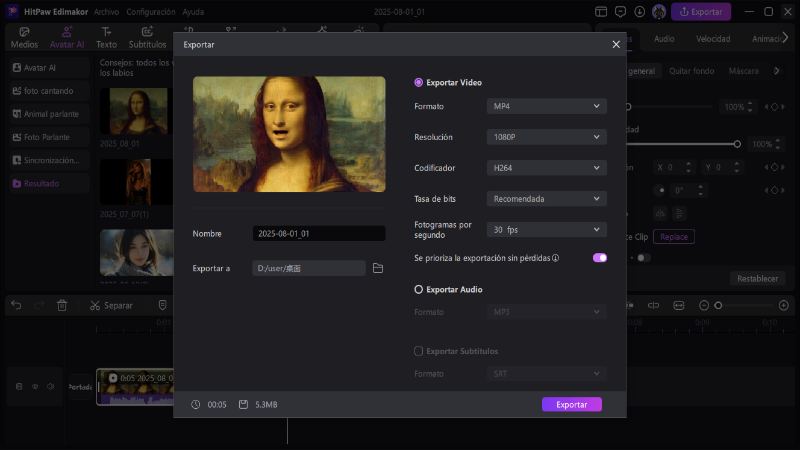Select the Exportar Audio radio button
This screenshot has height=450, width=800.
pos(418,289)
